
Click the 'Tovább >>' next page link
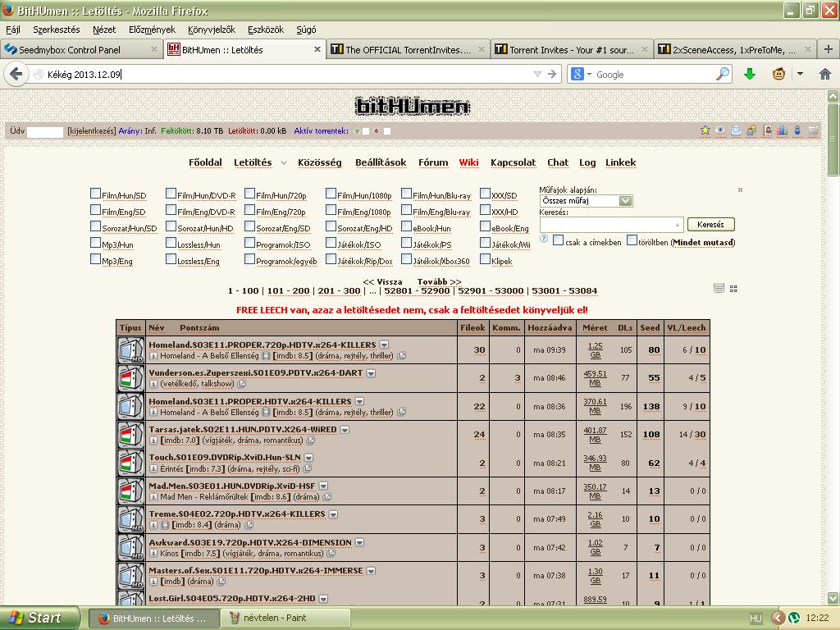[x=440, y=282]
